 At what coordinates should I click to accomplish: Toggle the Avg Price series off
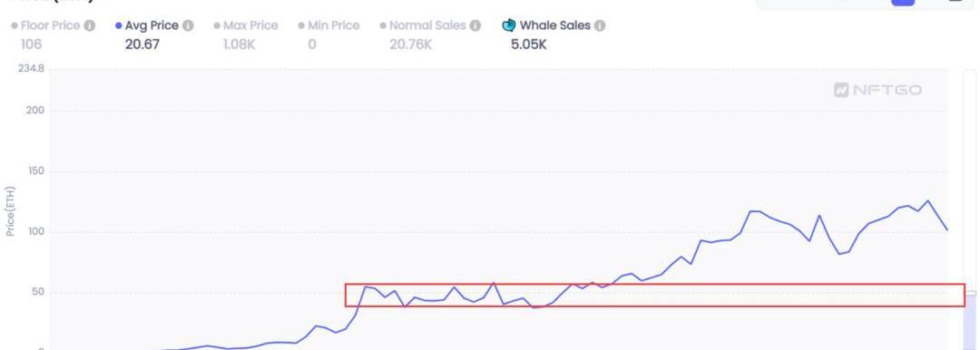147,25
